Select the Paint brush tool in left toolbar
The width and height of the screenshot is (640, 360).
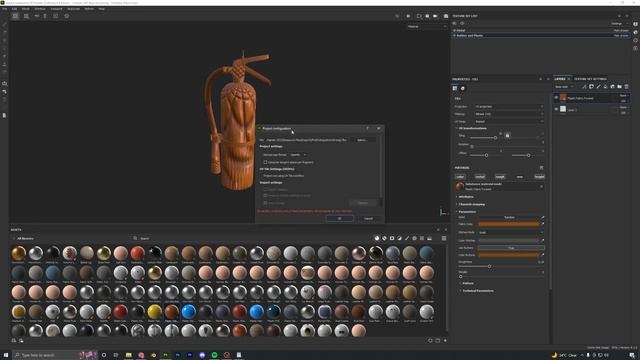[4, 24]
